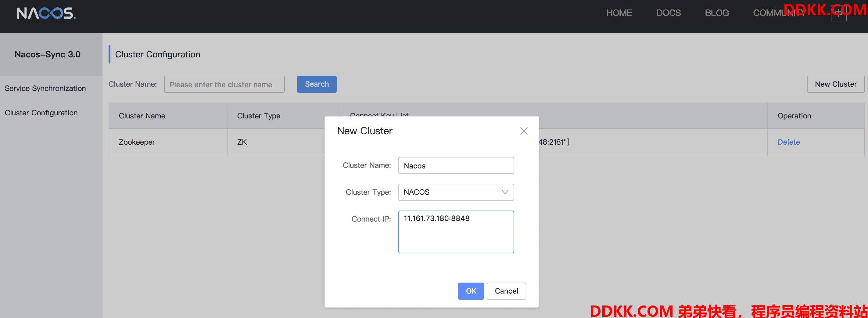Click the Nacos logo in the header
Screen dimensions: 868x318
point(46,13)
